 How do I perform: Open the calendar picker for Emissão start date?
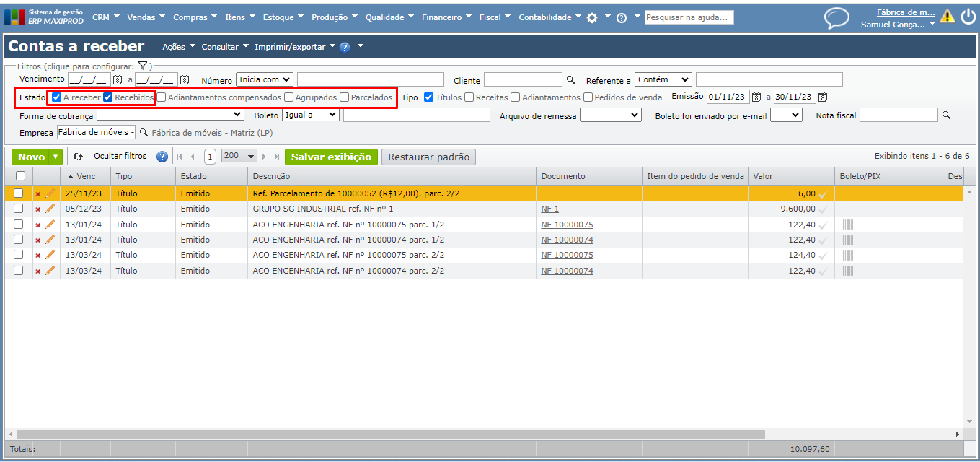(756, 97)
